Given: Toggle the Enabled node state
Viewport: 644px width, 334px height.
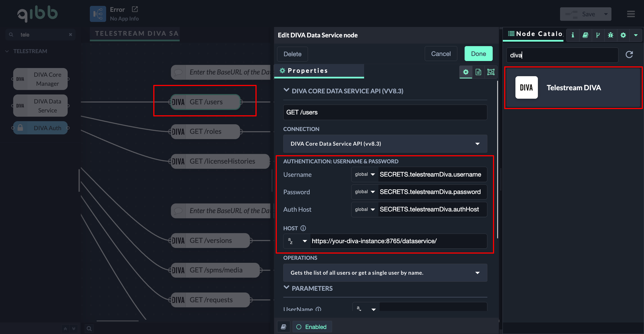Looking at the screenshot, I should 312,327.
